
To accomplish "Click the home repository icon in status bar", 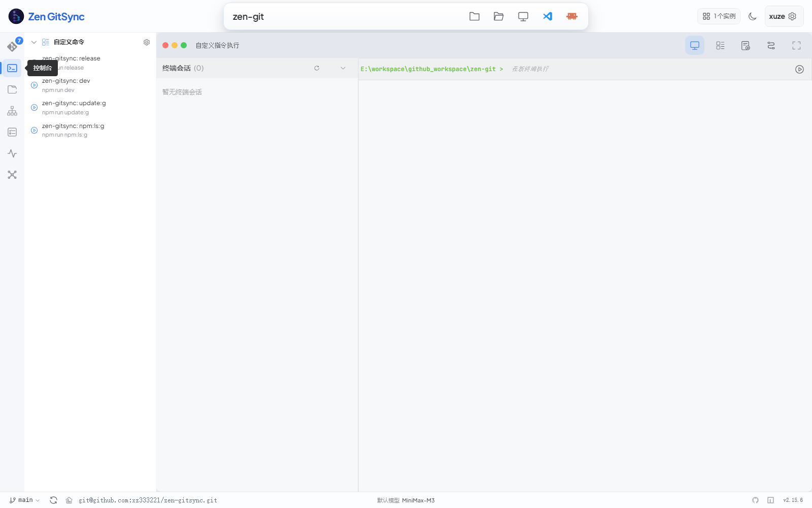I will tap(69, 500).
